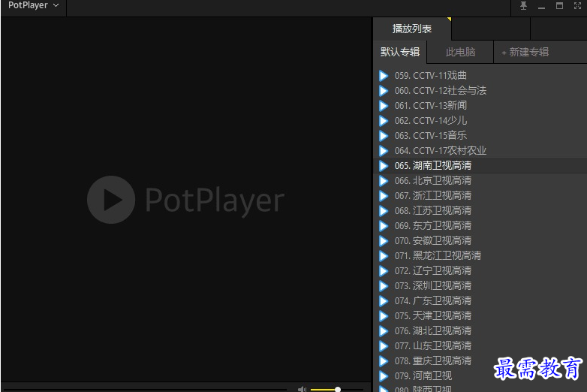587x392 pixels.
Task: Click the play icon beside 076. 湖北卫视高清
Action: pos(384,331)
